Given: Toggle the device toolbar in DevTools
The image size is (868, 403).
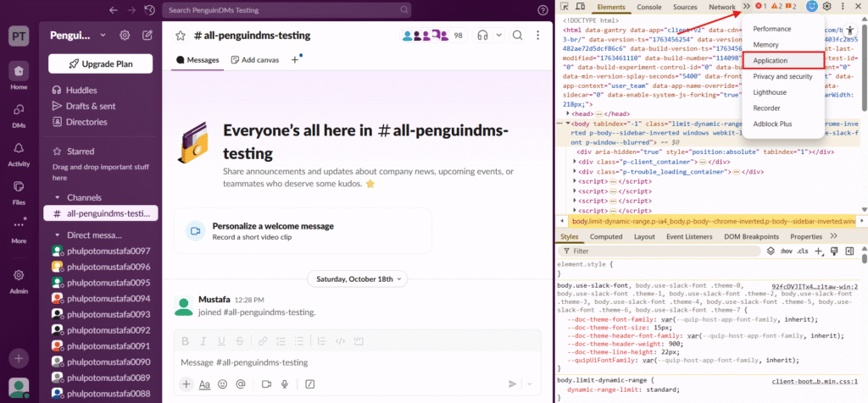Looking at the screenshot, I should point(580,7).
